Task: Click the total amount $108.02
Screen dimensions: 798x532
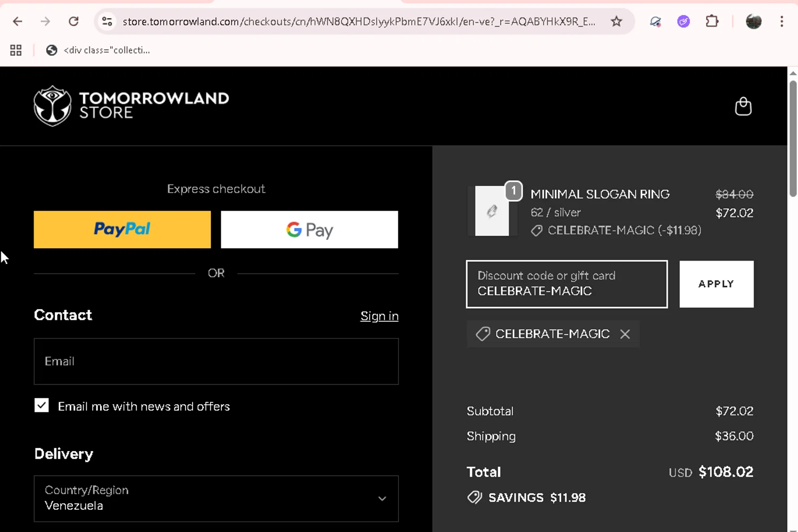Action: pos(726,472)
